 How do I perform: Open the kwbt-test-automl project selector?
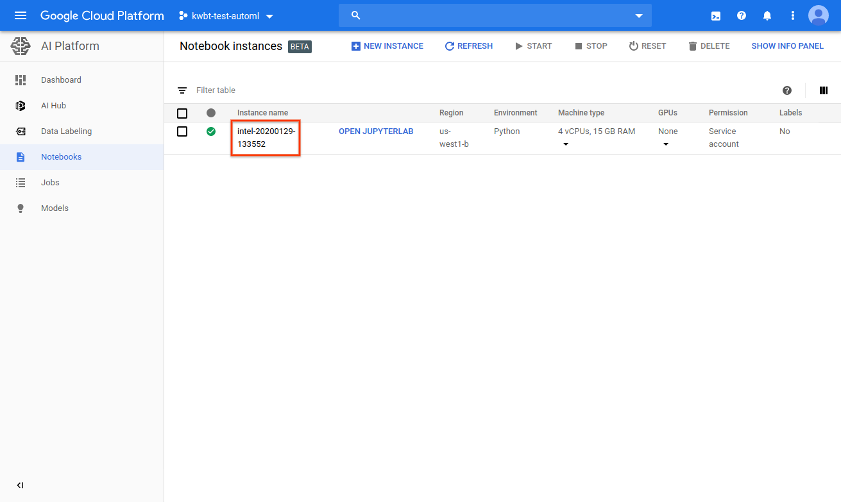226,16
